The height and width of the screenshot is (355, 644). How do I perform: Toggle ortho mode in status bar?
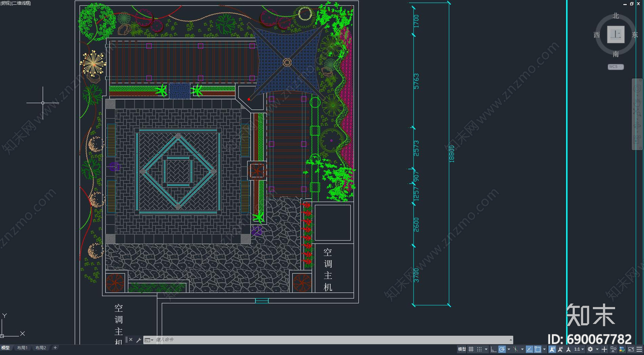point(493,349)
